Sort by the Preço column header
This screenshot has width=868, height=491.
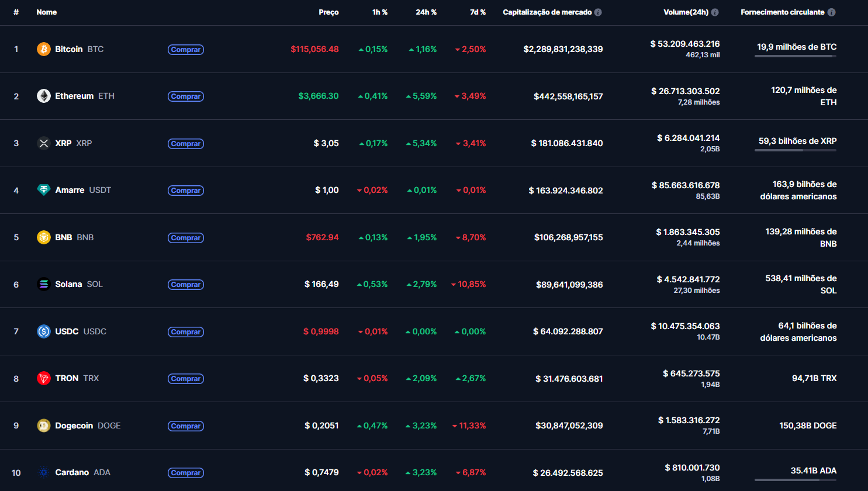coord(328,12)
